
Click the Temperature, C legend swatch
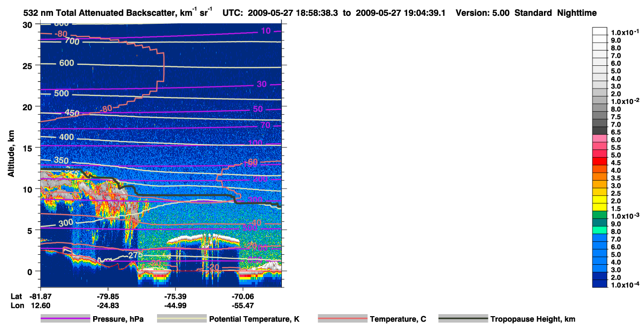[x=342, y=319]
